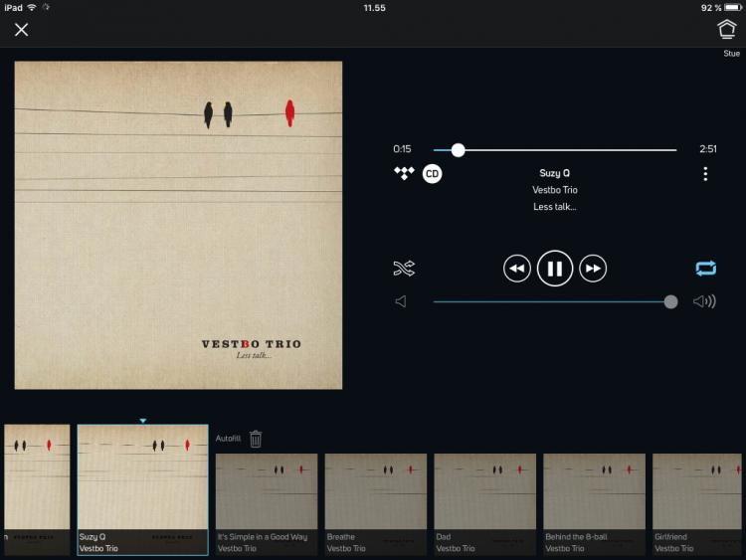
Task: Skip back to previous track
Action: point(516,269)
